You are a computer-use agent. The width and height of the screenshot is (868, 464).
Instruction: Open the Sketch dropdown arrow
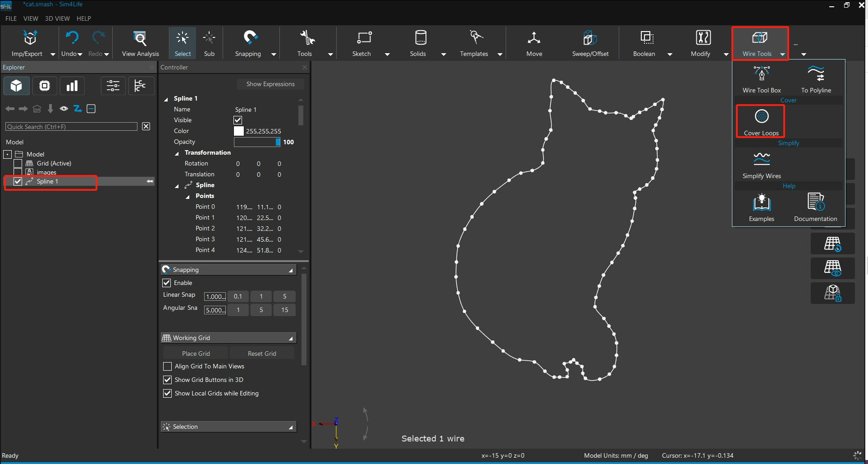pyautogui.click(x=387, y=54)
